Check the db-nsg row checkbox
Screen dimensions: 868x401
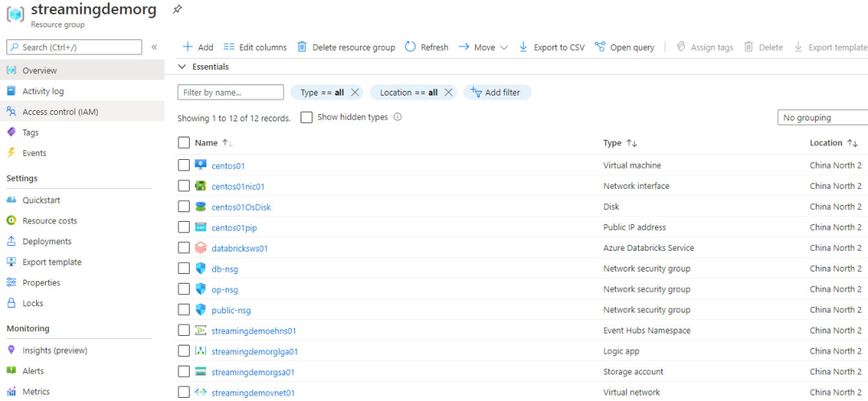pos(184,268)
